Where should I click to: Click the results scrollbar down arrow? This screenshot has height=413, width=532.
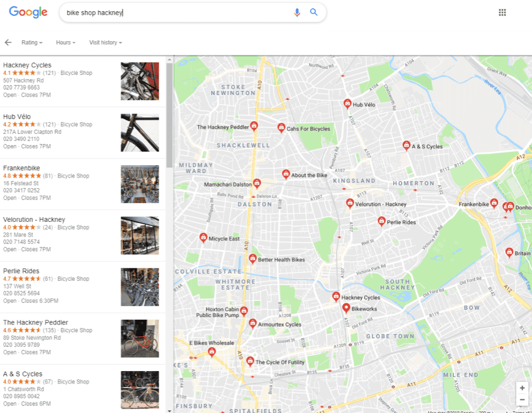coord(169,411)
